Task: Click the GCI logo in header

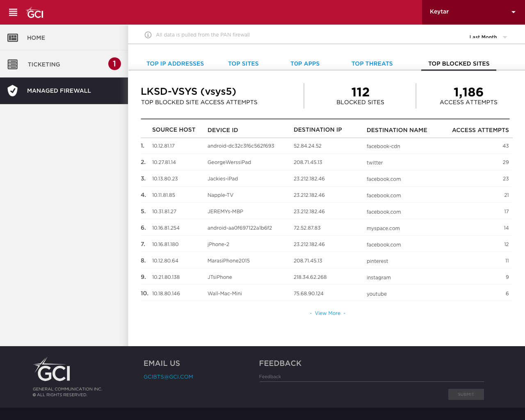Action: tap(35, 13)
